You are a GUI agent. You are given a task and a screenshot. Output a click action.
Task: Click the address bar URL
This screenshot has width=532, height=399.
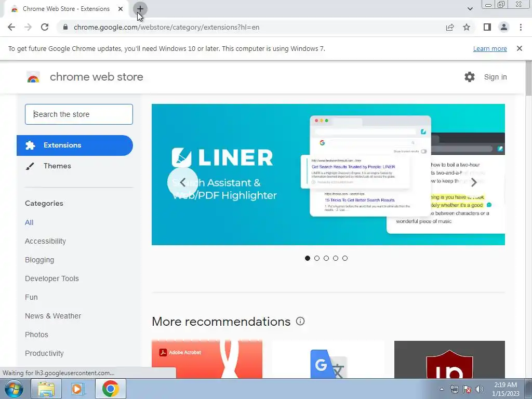[x=166, y=27]
